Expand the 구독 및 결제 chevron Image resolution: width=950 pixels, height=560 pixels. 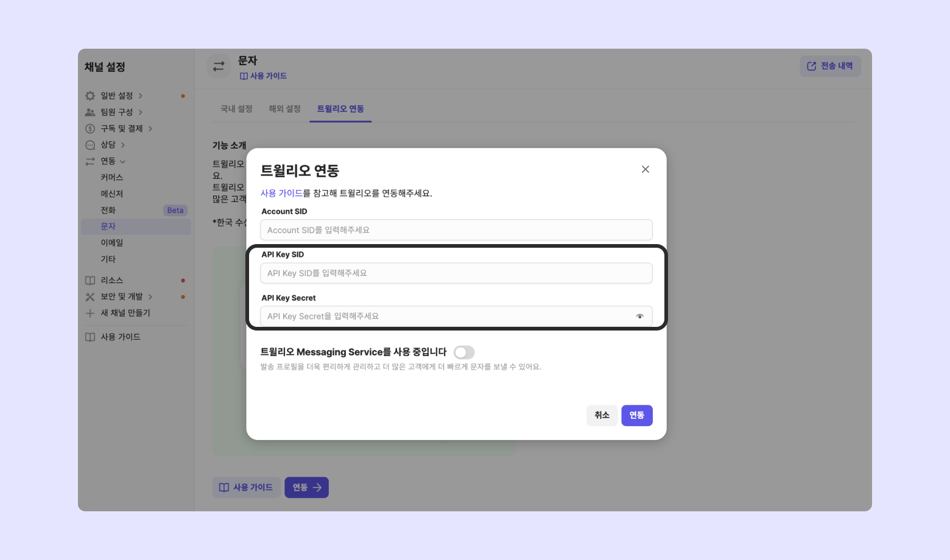150,128
